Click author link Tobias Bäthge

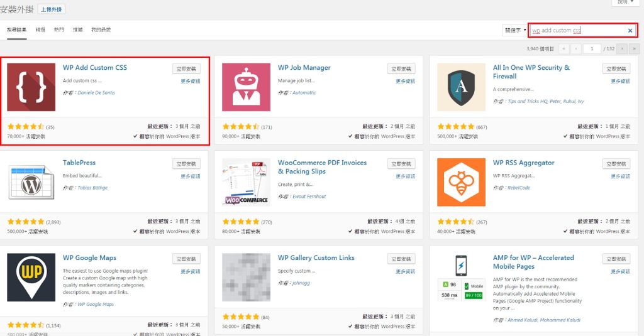(x=92, y=188)
